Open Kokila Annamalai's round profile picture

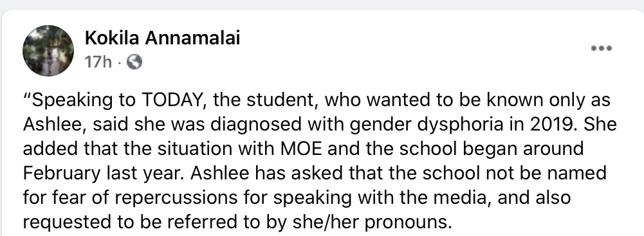click(48, 51)
